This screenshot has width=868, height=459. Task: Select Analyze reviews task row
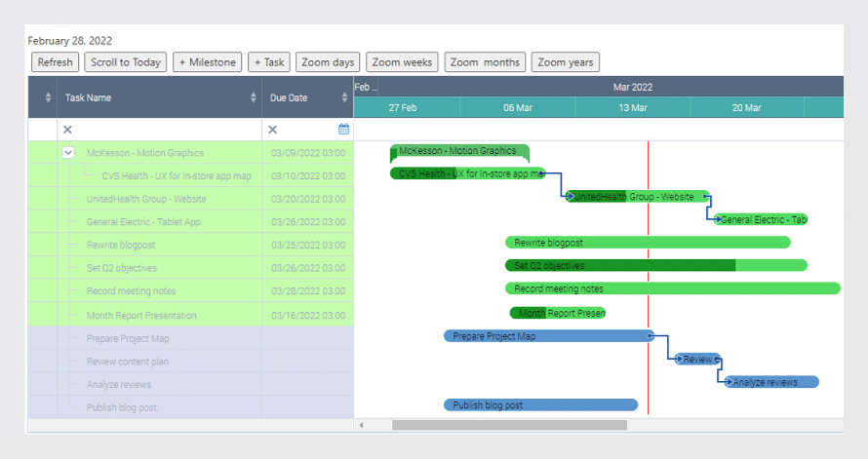pos(191,384)
